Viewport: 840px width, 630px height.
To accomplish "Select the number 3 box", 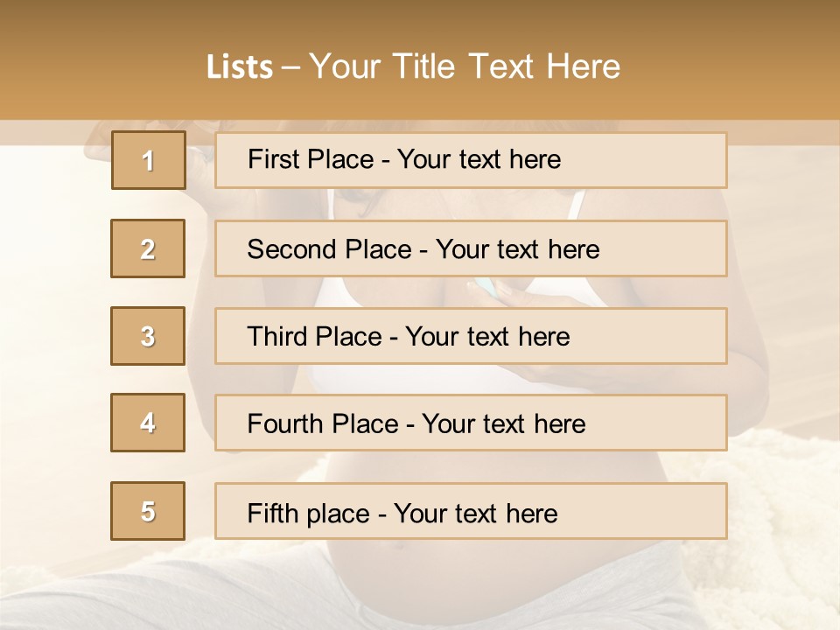I will 148,336.
